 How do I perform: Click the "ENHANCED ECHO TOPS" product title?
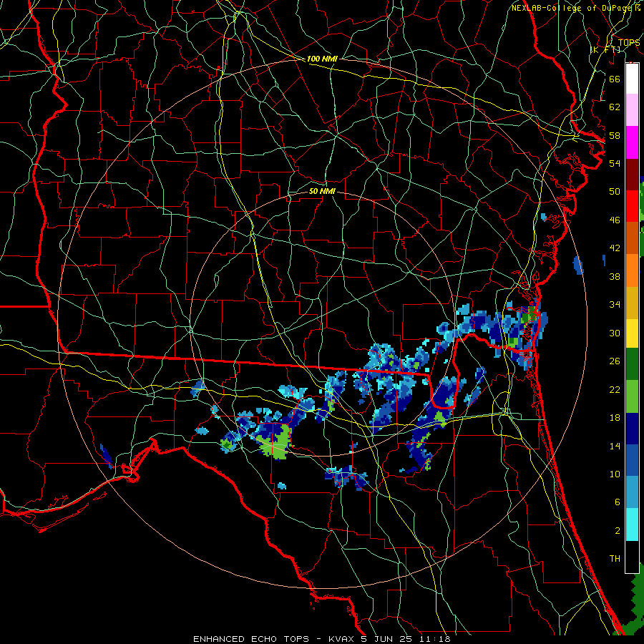click(251, 639)
